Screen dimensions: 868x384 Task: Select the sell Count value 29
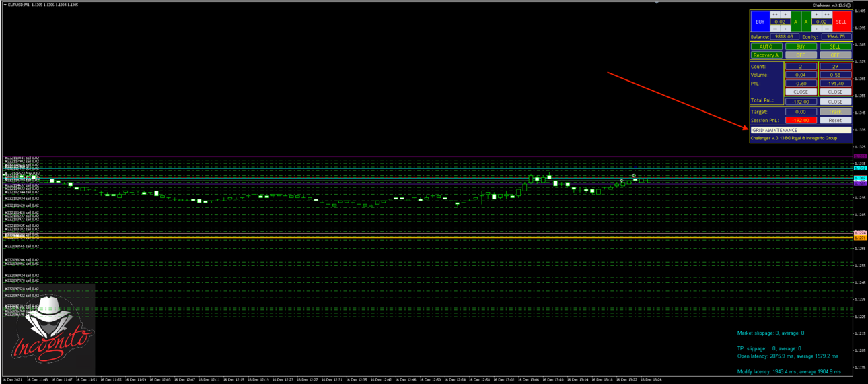coord(836,67)
